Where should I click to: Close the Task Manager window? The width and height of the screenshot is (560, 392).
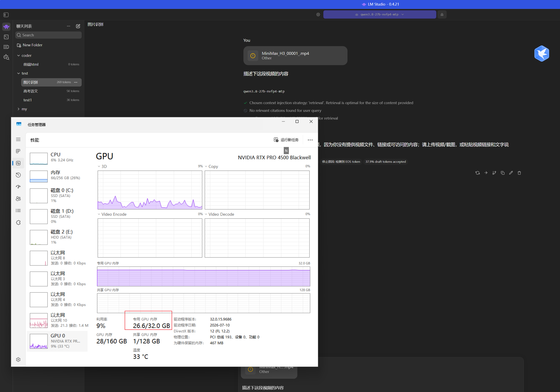click(x=311, y=122)
